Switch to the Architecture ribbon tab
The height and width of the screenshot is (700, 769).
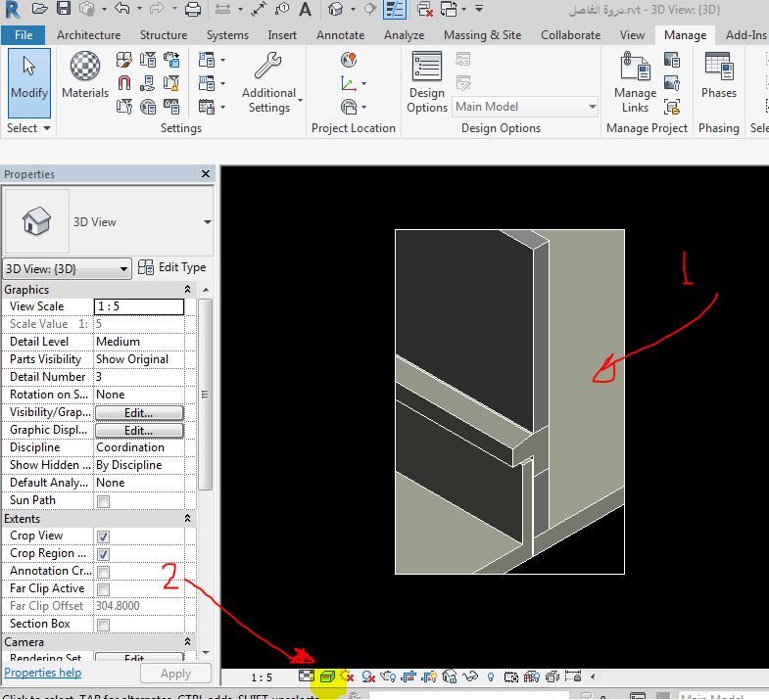89,35
